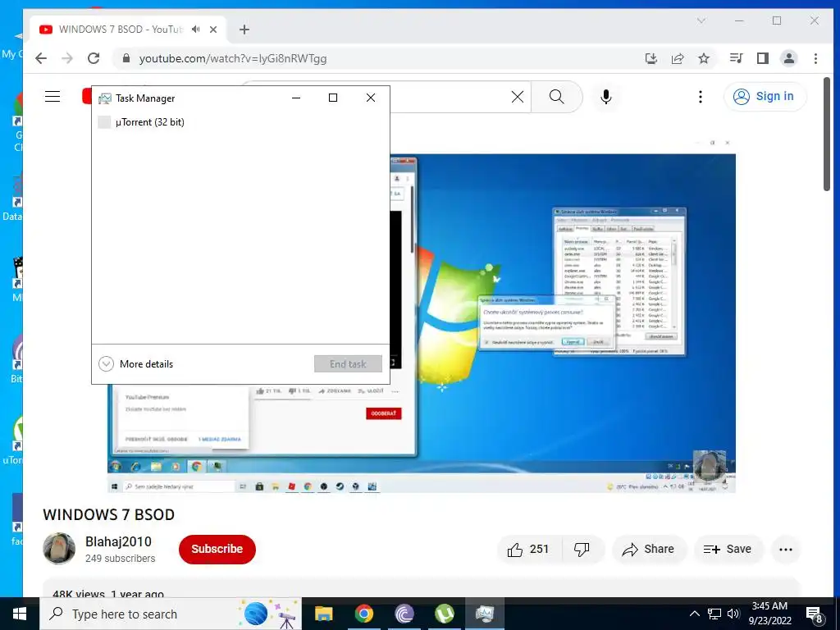Open the Blahaj2010 channel name link
Image resolution: width=840 pixels, height=630 pixels.
coord(118,541)
